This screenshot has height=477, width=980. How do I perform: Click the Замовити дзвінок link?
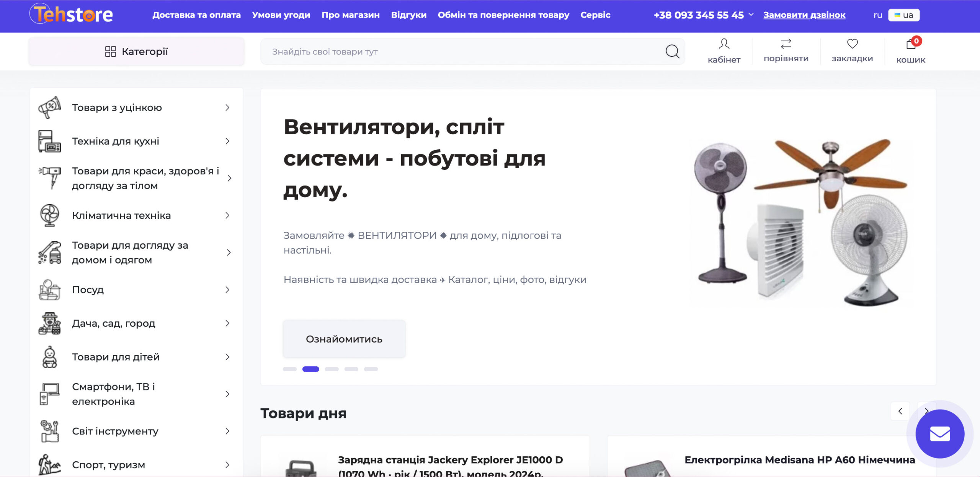[804, 15]
